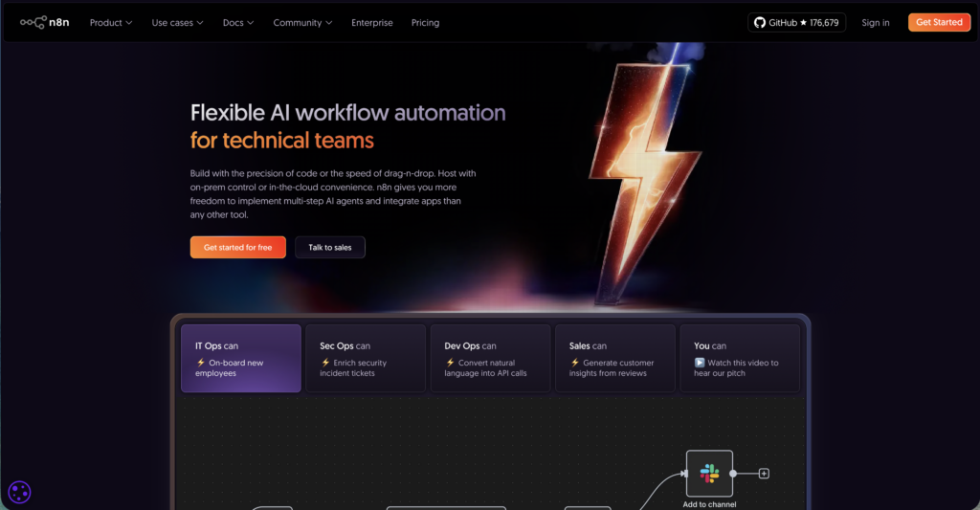Select the Sec Ops can tab

(x=366, y=358)
